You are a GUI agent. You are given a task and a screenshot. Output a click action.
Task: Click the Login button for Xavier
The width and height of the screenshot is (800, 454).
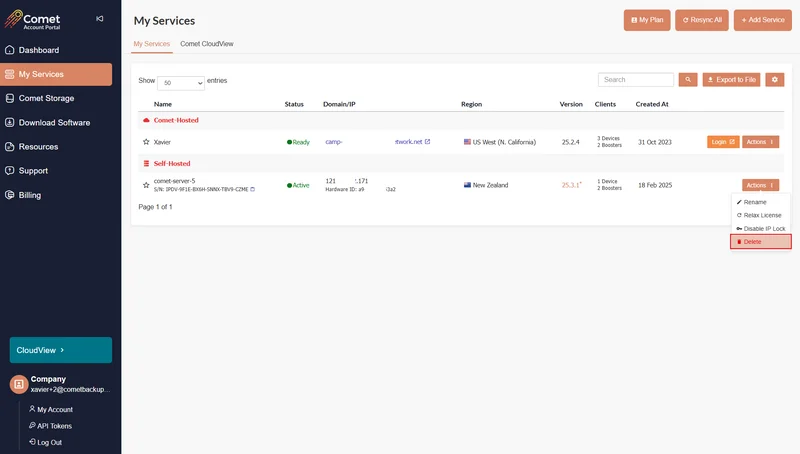tap(723, 142)
